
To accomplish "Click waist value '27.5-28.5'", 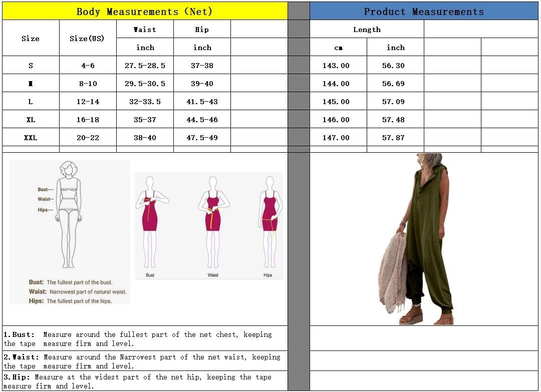I will tap(145, 65).
